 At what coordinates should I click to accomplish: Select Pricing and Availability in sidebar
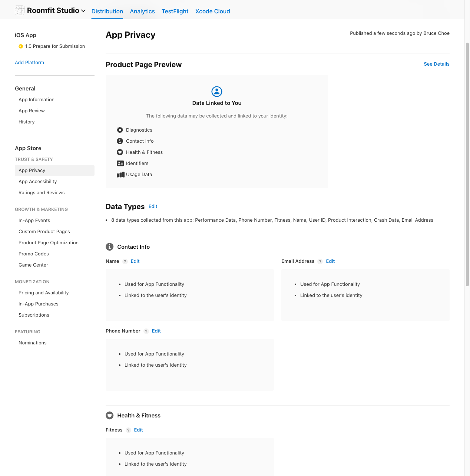(44, 293)
